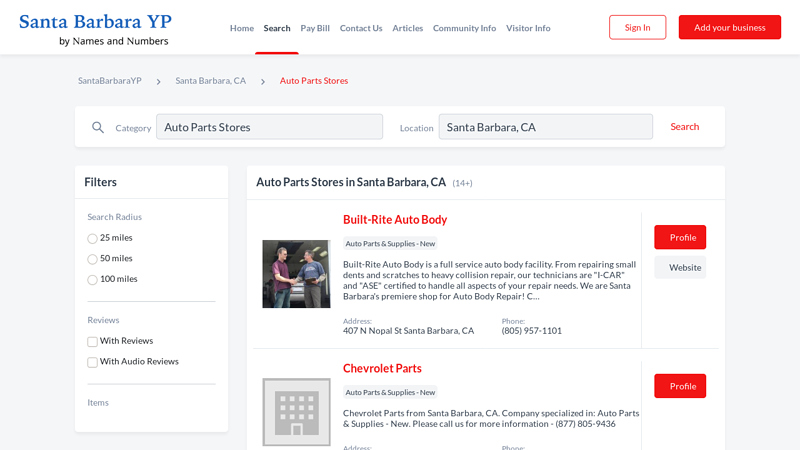Go to Contact Us
Image resolution: width=800 pixels, height=450 pixels.
click(x=361, y=28)
